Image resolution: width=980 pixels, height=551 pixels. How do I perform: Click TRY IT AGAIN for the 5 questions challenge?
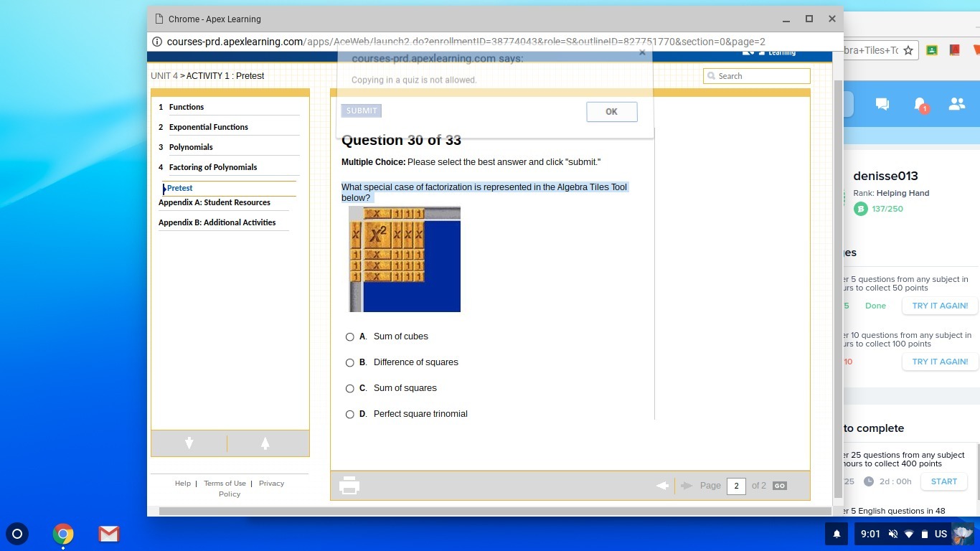[x=940, y=306]
